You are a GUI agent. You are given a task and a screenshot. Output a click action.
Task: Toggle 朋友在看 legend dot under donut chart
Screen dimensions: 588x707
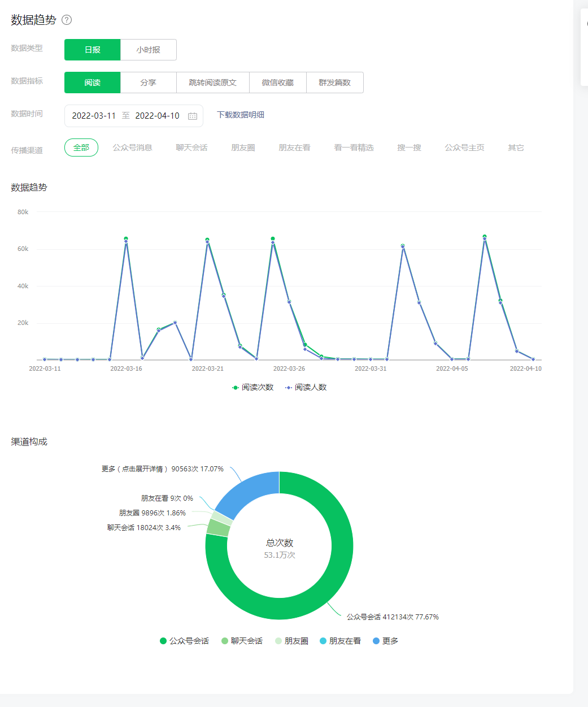tap(323, 641)
